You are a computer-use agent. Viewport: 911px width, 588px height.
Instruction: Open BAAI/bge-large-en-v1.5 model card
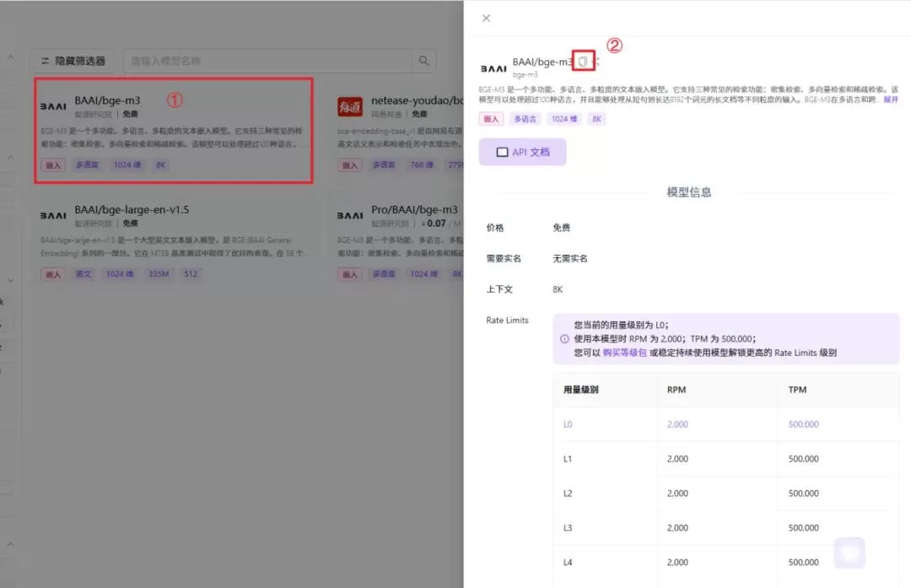174,241
